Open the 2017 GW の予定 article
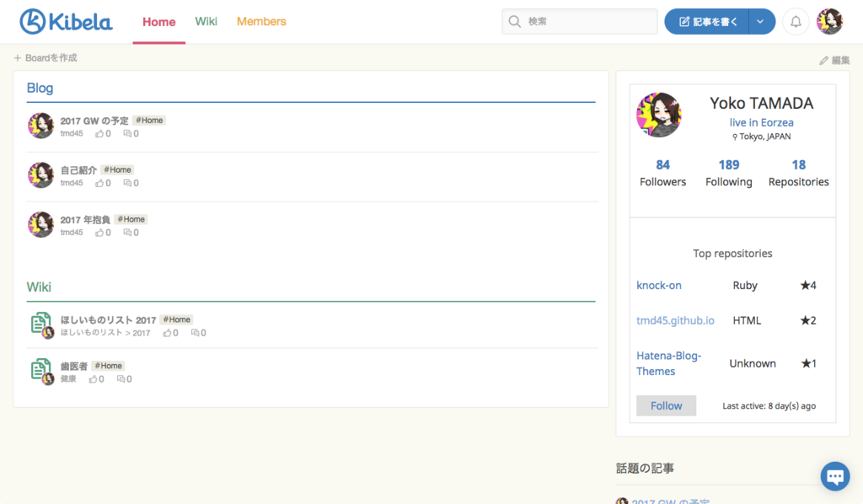 click(94, 121)
